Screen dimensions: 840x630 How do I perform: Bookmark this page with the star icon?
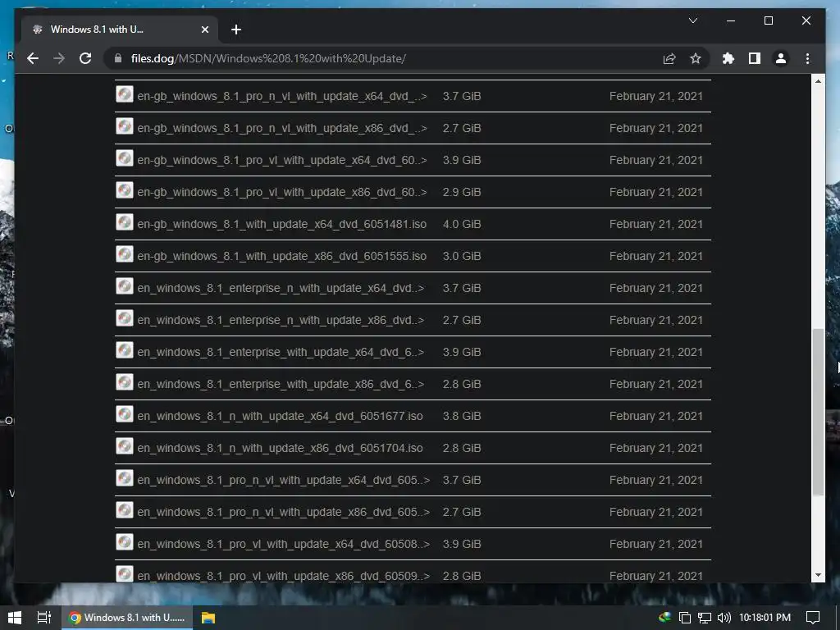point(696,58)
